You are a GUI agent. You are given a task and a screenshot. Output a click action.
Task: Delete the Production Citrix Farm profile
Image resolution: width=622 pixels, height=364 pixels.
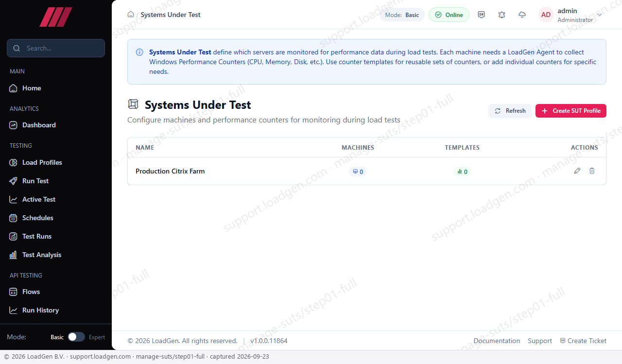[x=592, y=171]
